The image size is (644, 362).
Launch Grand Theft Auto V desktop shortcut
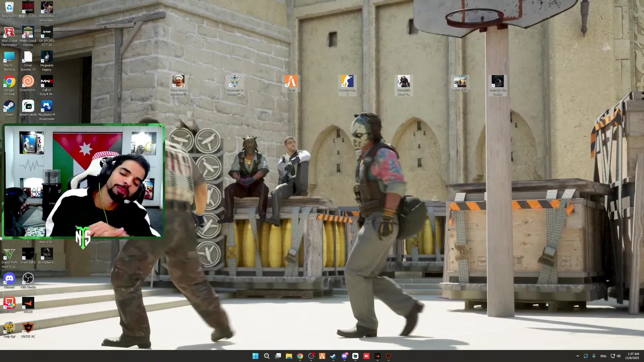pyautogui.click(x=9, y=257)
